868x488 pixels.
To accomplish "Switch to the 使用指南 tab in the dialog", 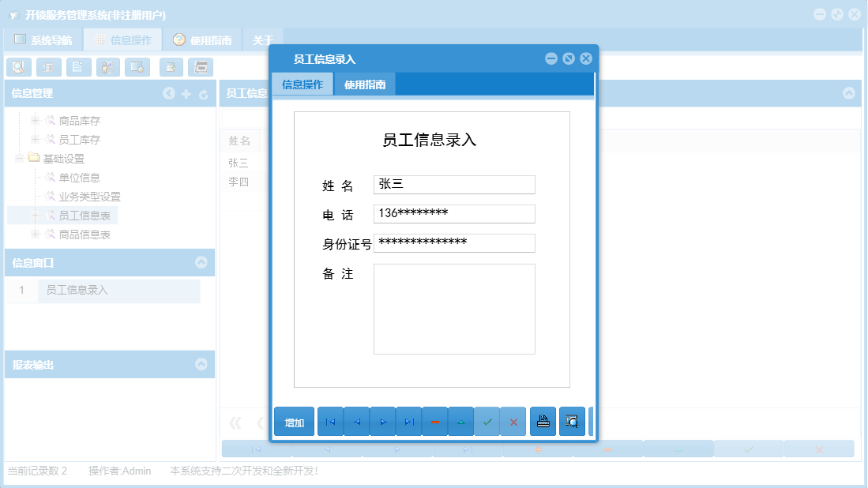I will coord(366,83).
